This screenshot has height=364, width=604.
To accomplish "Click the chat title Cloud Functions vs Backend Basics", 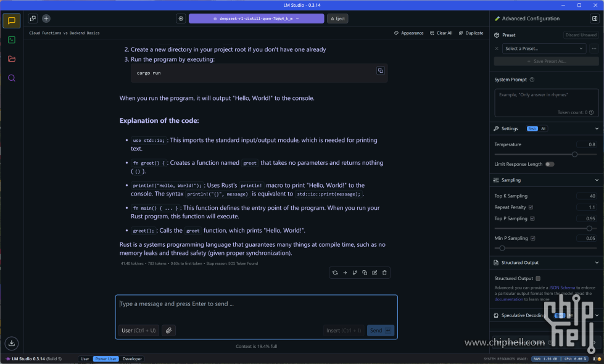I will (64, 33).
